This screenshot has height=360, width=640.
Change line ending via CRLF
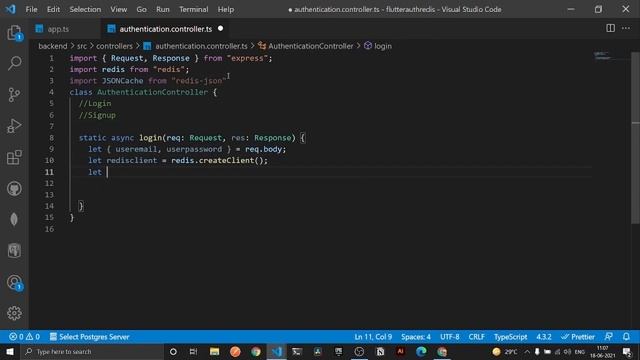pos(476,337)
